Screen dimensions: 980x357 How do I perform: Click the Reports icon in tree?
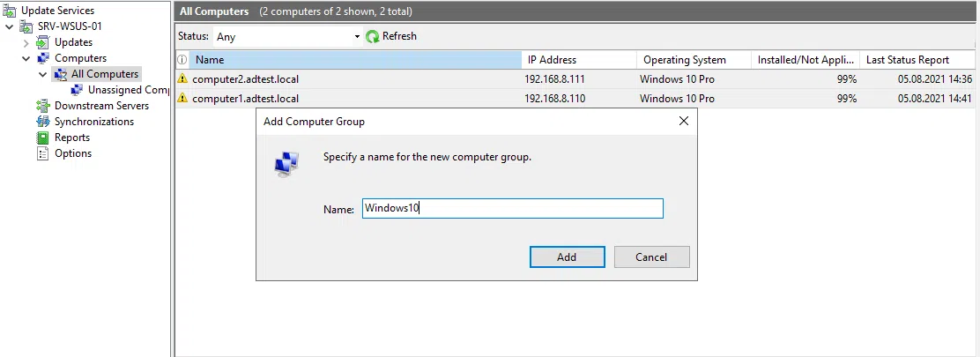(43, 138)
